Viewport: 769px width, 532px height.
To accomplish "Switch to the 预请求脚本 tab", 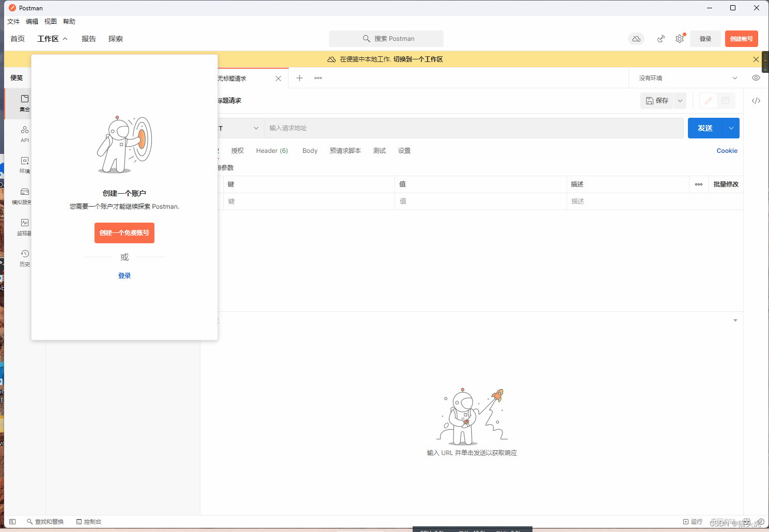I will (346, 151).
